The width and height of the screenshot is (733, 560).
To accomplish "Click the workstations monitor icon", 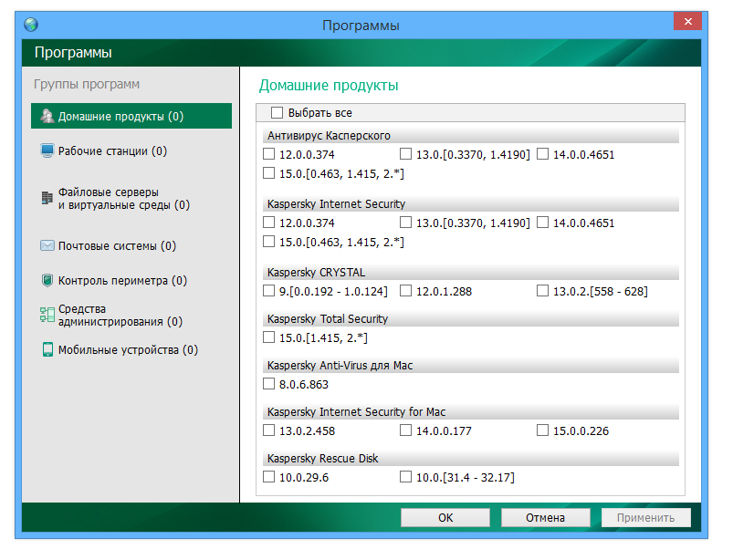I will point(47,150).
